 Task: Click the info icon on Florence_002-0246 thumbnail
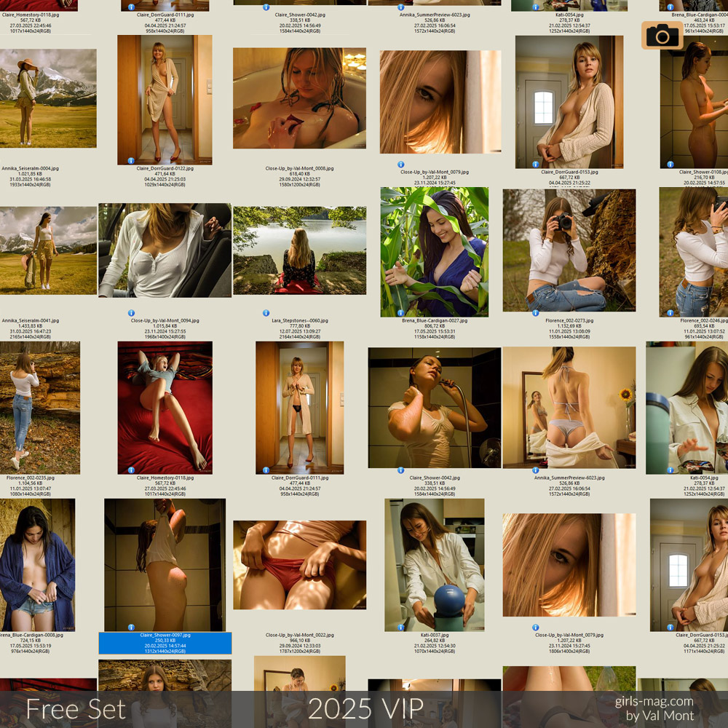(670, 312)
